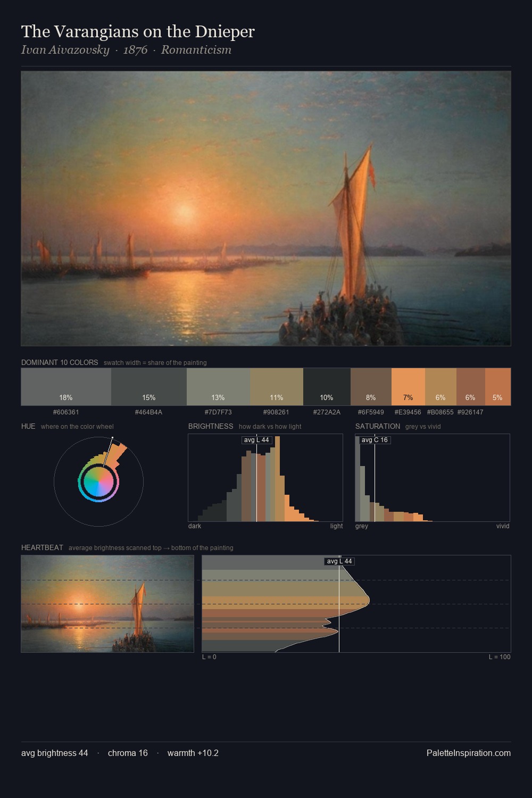Open the PaletteInspiration.com link

[x=469, y=753]
